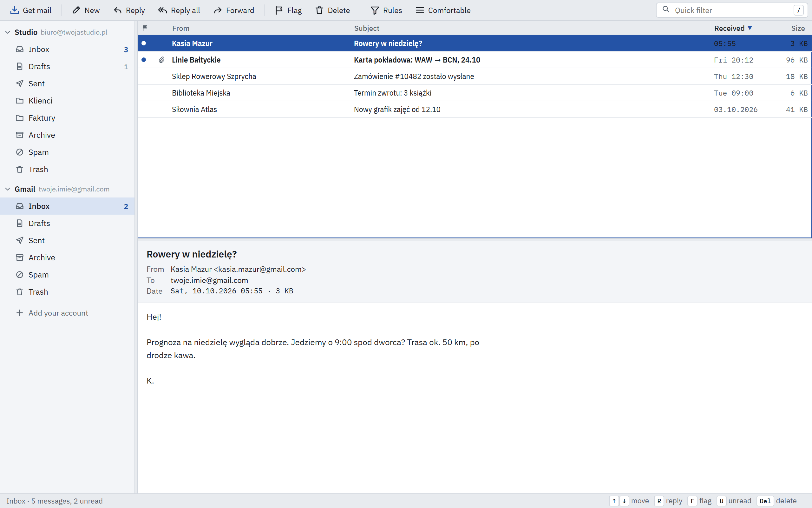Click the Get mail download icon
812x508 pixels.
(14, 10)
